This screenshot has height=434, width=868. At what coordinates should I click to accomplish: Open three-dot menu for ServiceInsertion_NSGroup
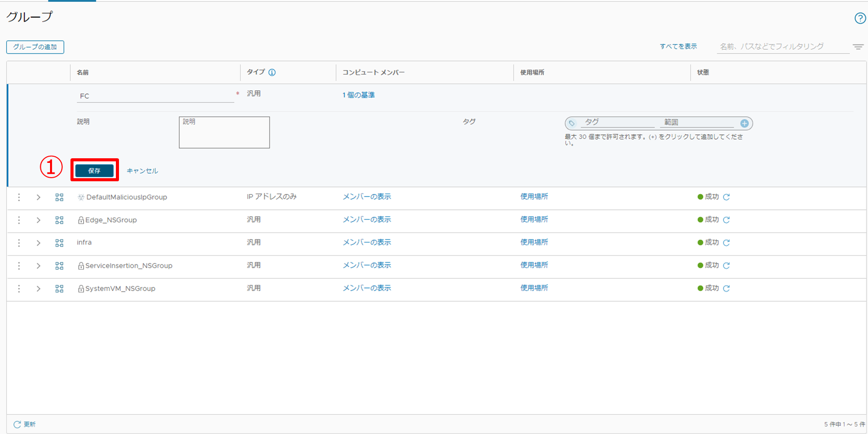coord(19,266)
